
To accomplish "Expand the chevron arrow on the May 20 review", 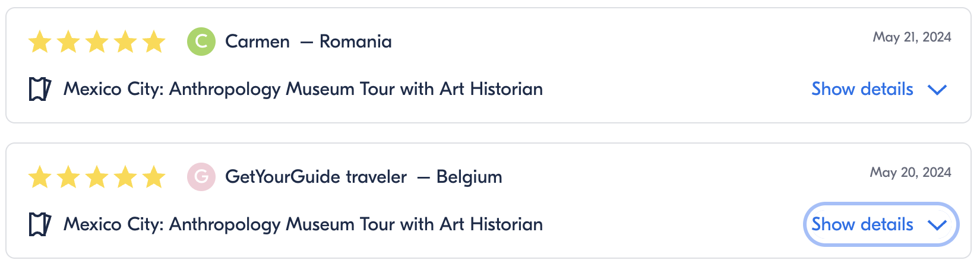I will tap(937, 225).
